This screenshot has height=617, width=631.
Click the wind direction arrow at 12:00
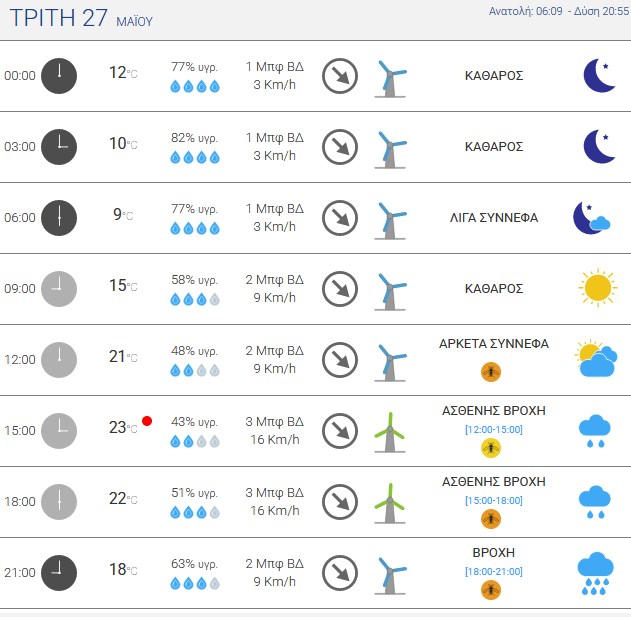click(x=340, y=360)
